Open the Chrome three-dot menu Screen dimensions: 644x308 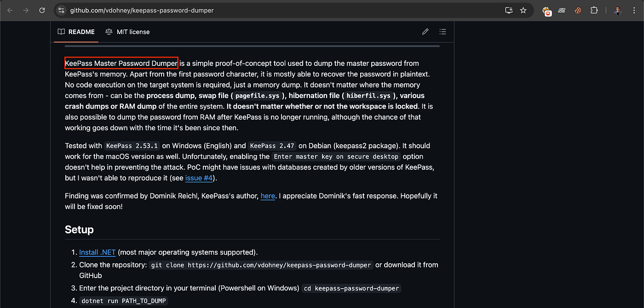[x=633, y=10]
